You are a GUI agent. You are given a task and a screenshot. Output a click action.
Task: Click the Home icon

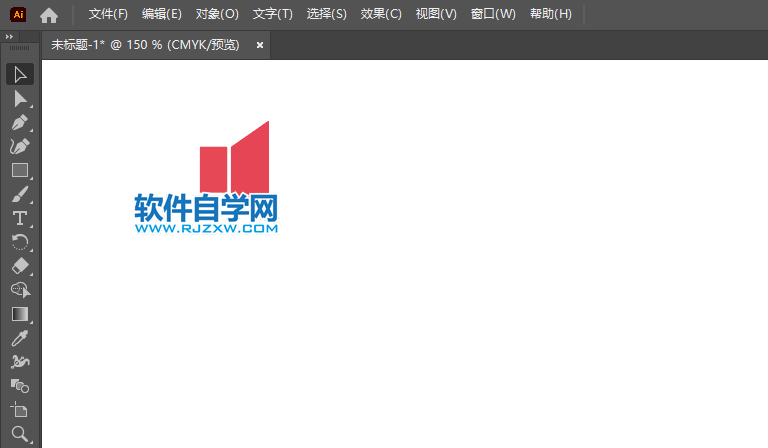(x=49, y=15)
